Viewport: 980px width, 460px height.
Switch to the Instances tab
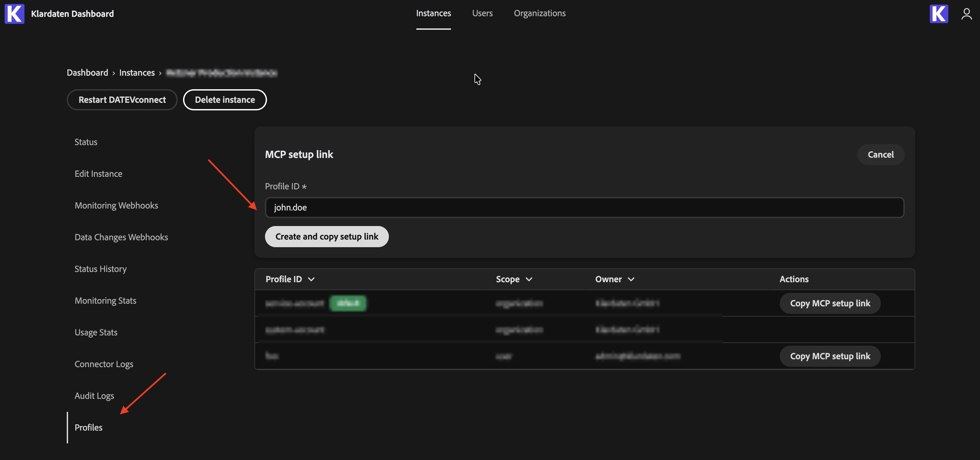click(x=433, y=13)
